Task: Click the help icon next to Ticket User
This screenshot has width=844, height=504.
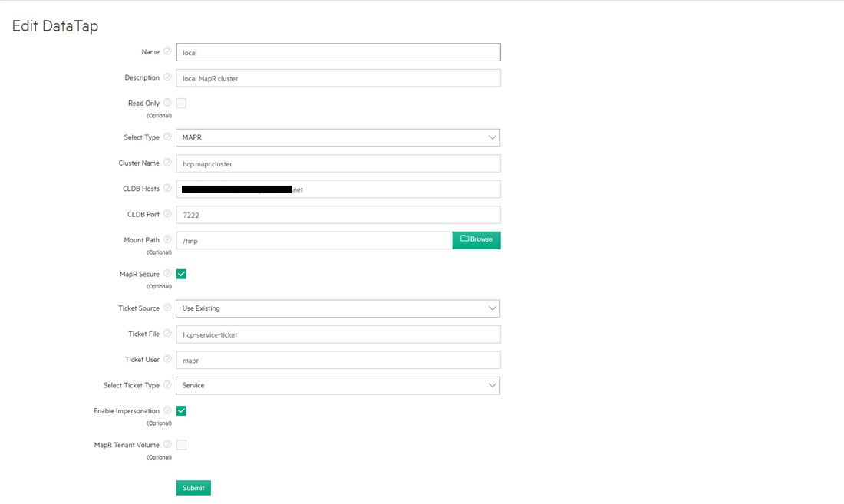Action: [167, 359]
